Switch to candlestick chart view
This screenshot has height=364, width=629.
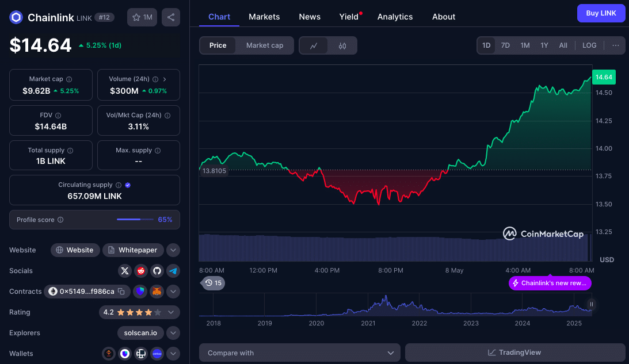point(342,45)
